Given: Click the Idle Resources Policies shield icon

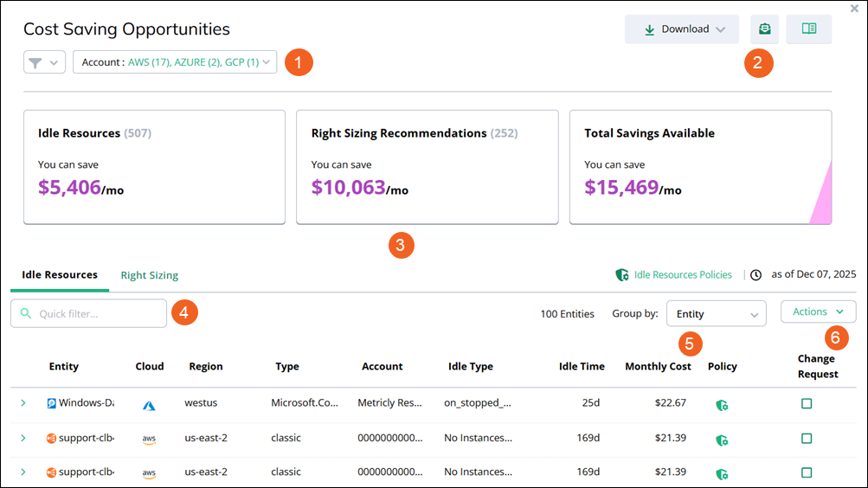Looking at the screenshot, I should tap(621, 275).
